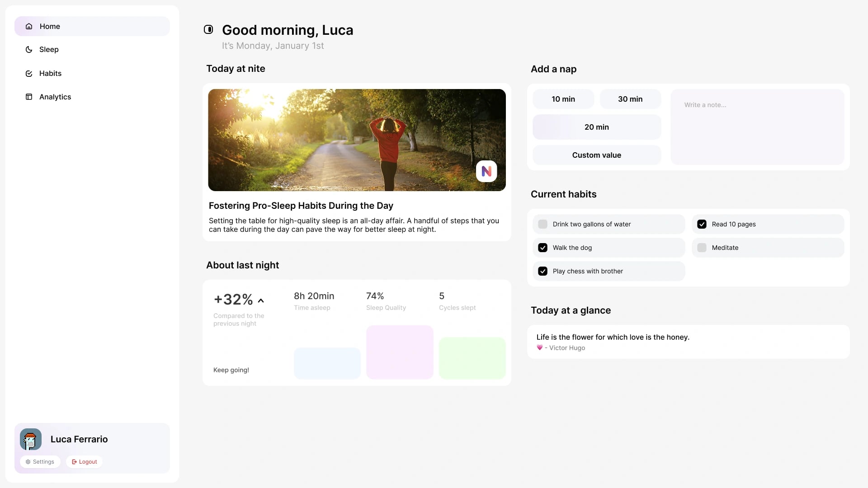Click the moon Sleep icon
The height and width of the screenshot is (488, 868).
[29, 50]
